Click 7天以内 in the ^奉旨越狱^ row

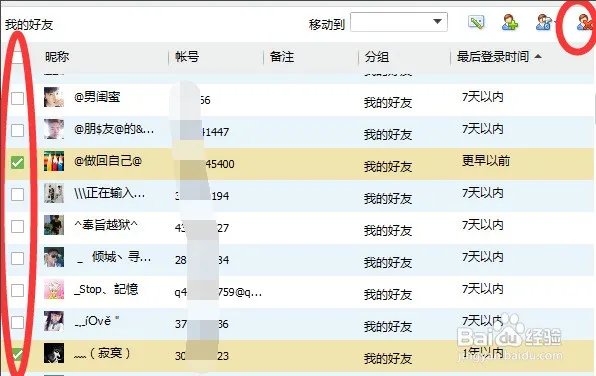tap(483, 225)
